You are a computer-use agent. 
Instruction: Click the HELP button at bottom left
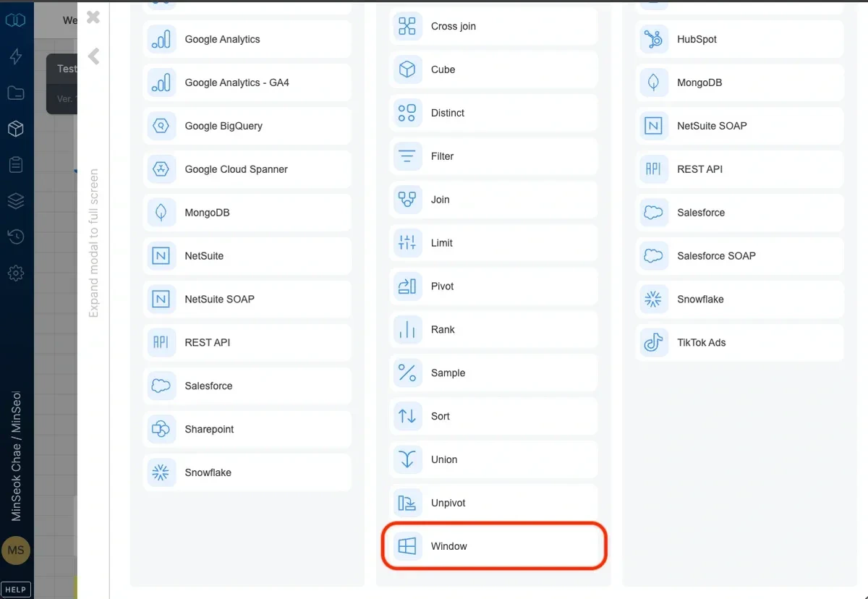16,589
